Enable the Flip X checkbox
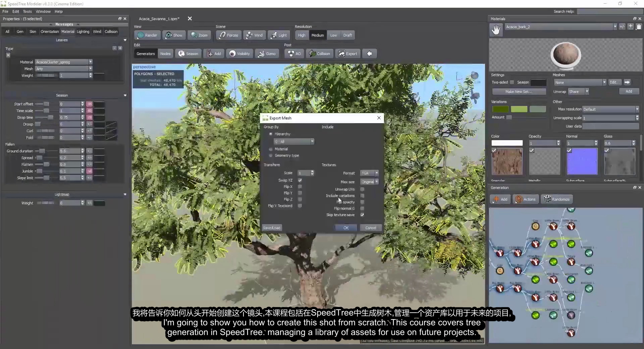 [300, 187]
